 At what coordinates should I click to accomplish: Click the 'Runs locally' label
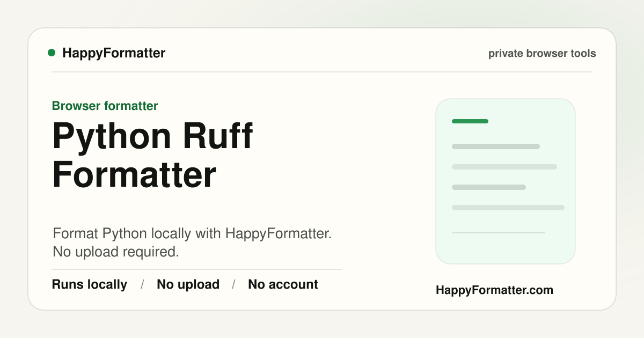pyautogui.click(x=90, y=284)
